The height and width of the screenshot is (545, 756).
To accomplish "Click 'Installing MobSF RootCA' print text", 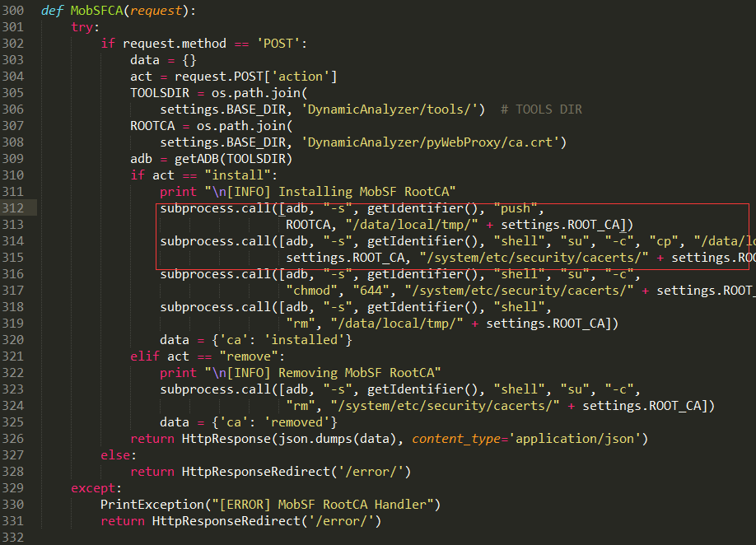I will point(363,192).
